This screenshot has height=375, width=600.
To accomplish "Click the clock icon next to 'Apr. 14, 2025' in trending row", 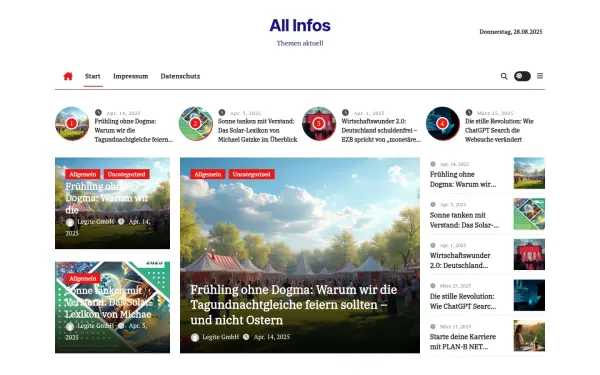I will pos(98,112).
